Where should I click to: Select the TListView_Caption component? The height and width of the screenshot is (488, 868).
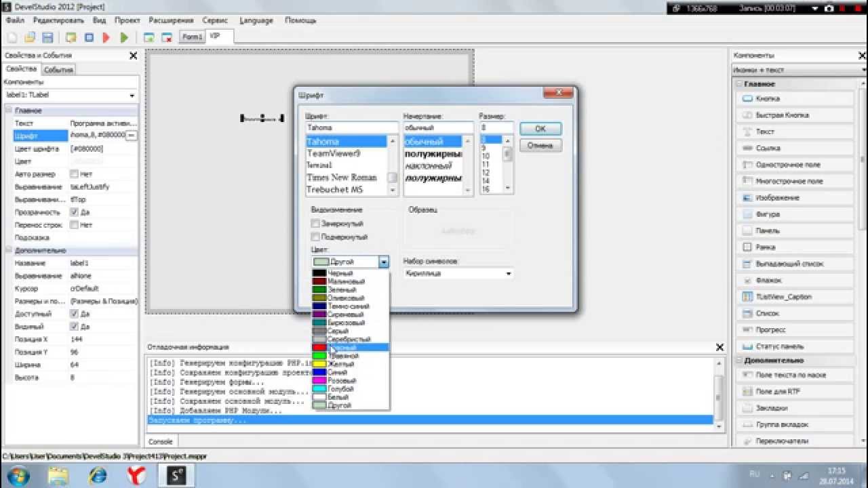click(795, 297)
